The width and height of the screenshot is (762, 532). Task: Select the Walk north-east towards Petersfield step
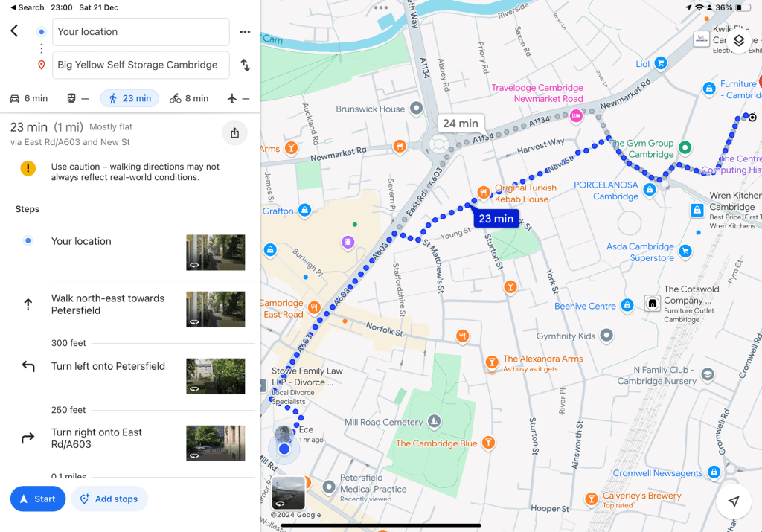tap(130, 309)
